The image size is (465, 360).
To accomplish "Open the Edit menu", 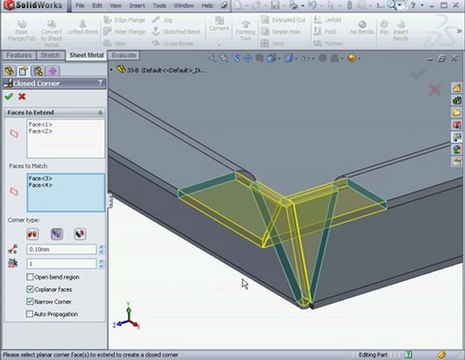I will click(x=97, y=6).
